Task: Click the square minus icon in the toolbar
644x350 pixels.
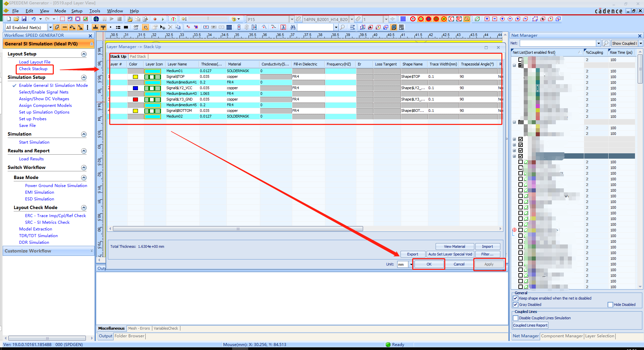Action: (495, 19)
